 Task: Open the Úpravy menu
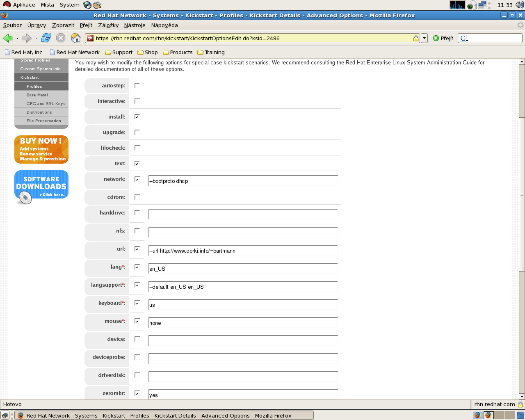[x=37, y=25]
